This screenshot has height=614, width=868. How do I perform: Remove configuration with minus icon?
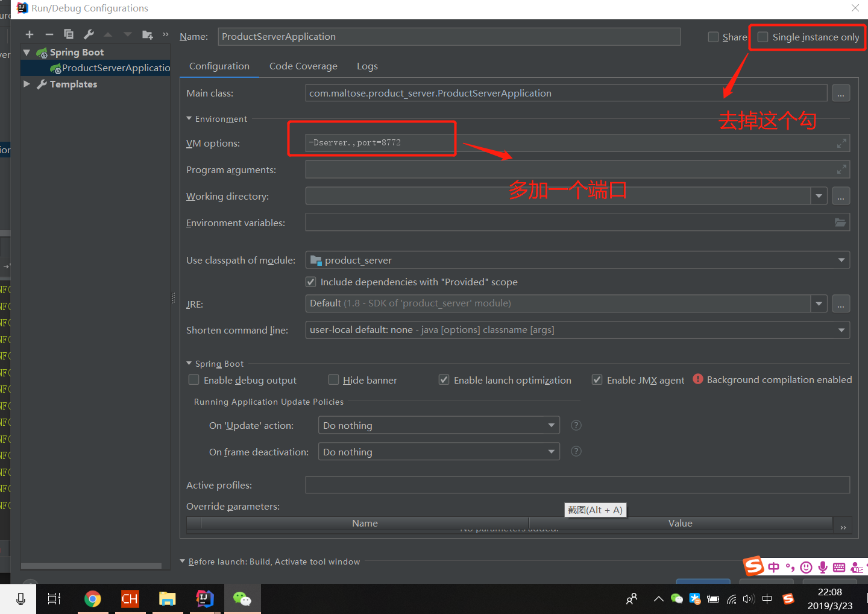pyautogui.click(x=49, y=34)
